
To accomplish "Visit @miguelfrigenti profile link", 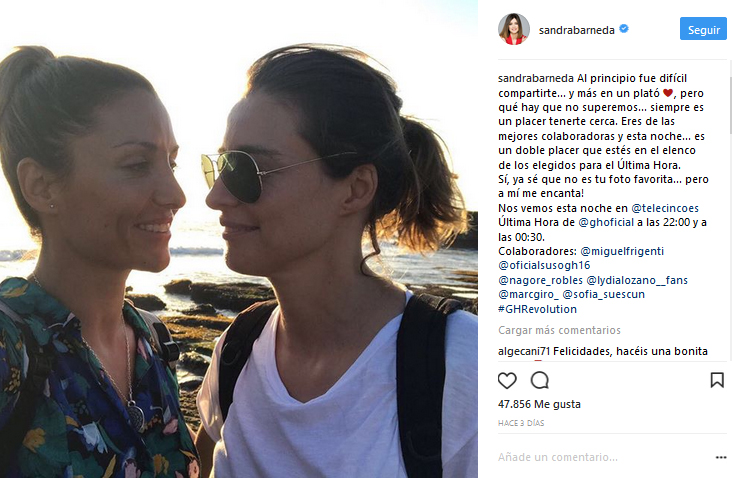I will (x=622, y=252).
